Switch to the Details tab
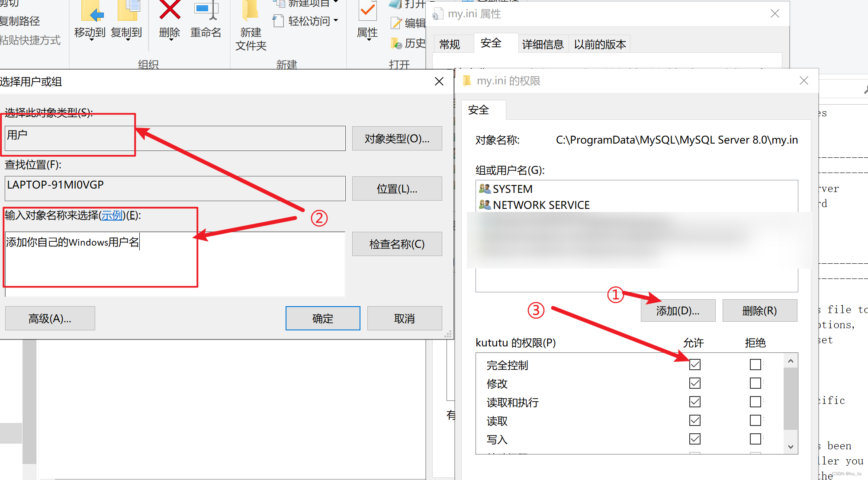The width and height of the screenshot is (868, 480). [x=543, y=44]
